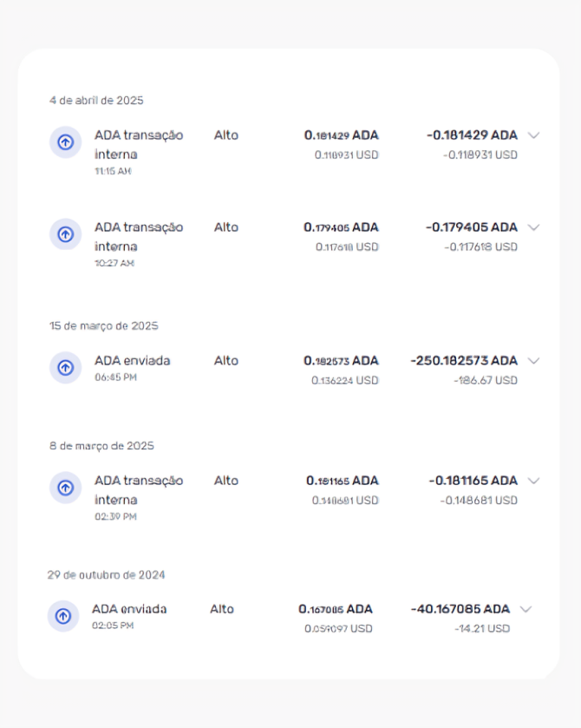Image resolution: width=581 pixels, height=728 pixels.
Task: Click the 0.182573 ADA fee value
Action: coord(341,361)
